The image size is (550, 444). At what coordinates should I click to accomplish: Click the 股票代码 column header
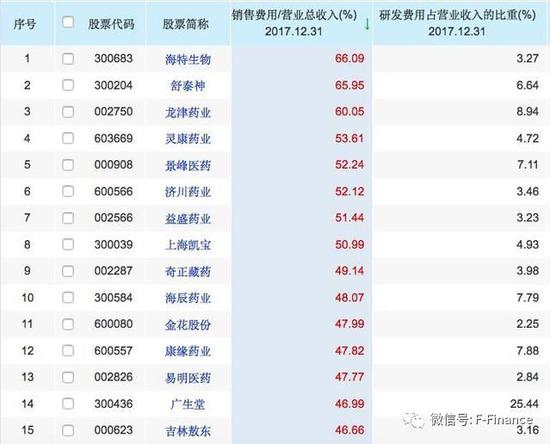tap(111, 24)
